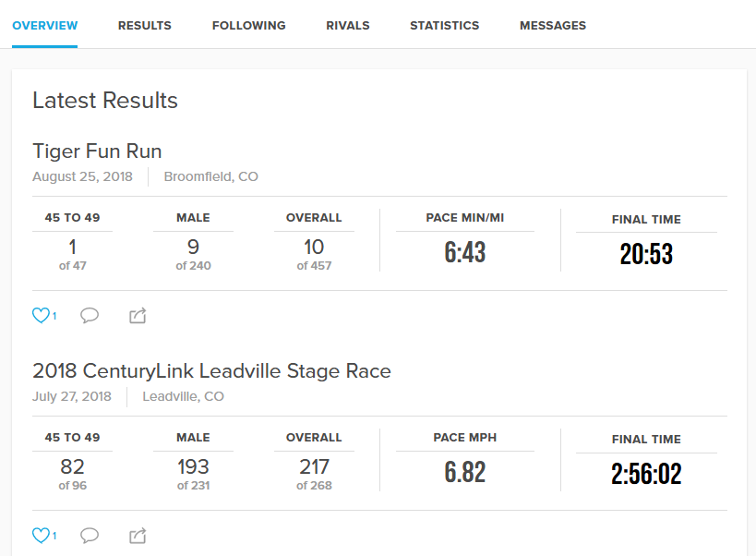Click the Leadville overall rank 217
The image size is (756, 556).
click(314, 467)
